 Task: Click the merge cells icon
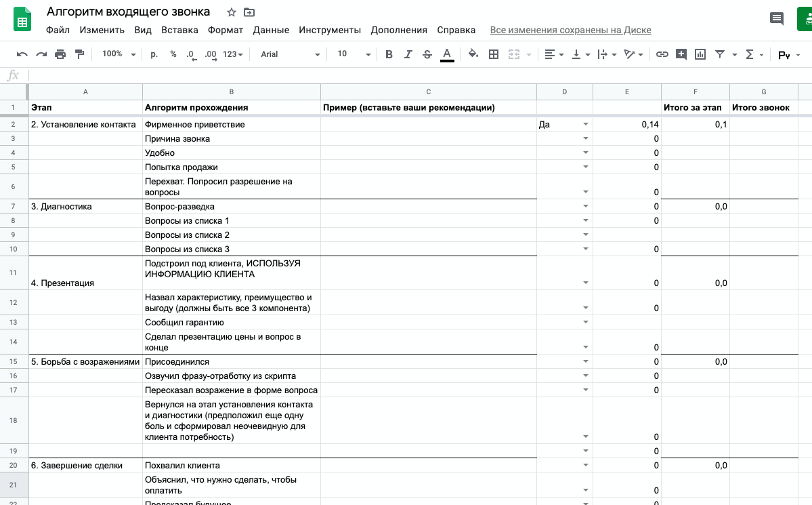(x=514, y=54)
